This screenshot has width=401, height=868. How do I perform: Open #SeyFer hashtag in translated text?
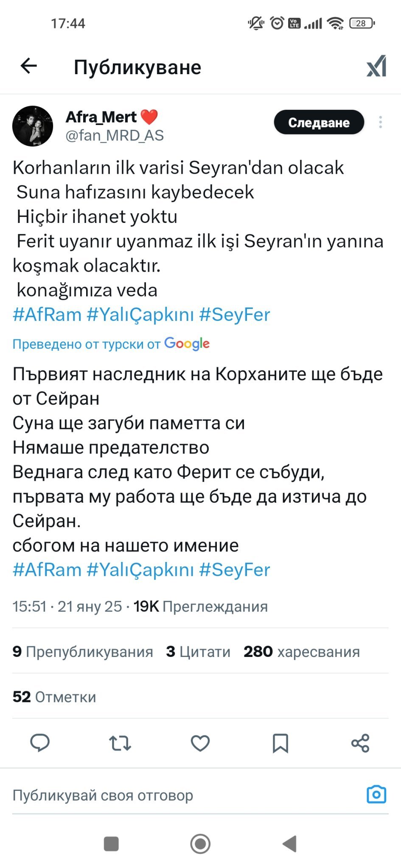pos(234,570)
